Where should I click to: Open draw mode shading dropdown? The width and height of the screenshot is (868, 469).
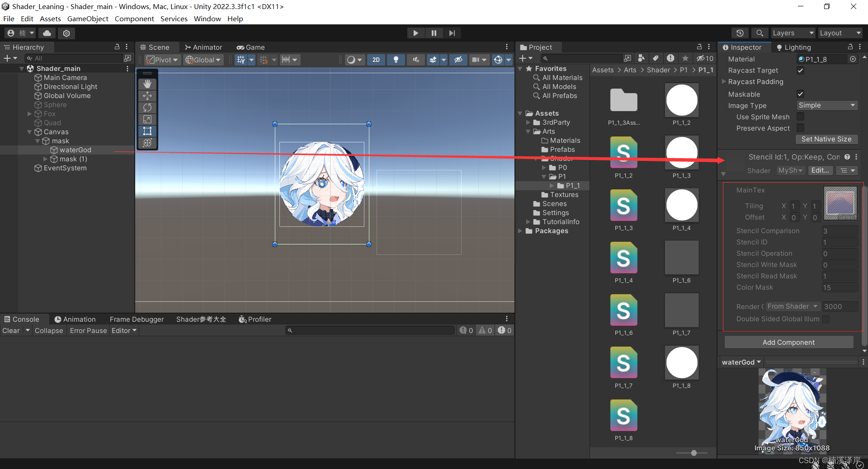[x=354, y=60]
